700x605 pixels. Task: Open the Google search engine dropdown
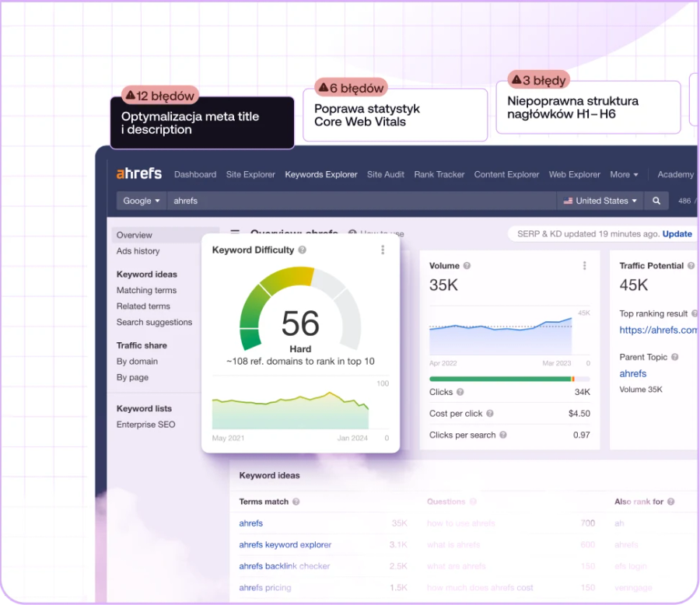pos(141,201)
